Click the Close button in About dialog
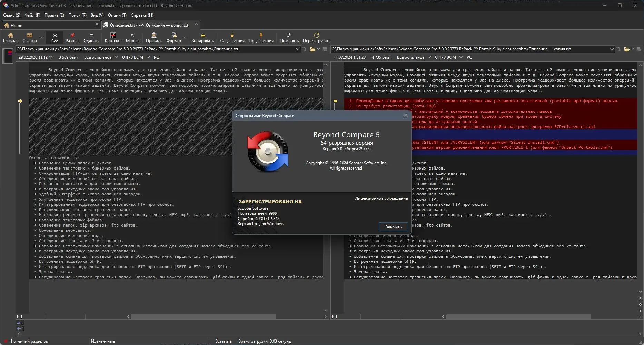The height and width of the screenshot is (345, 644). 393,227
